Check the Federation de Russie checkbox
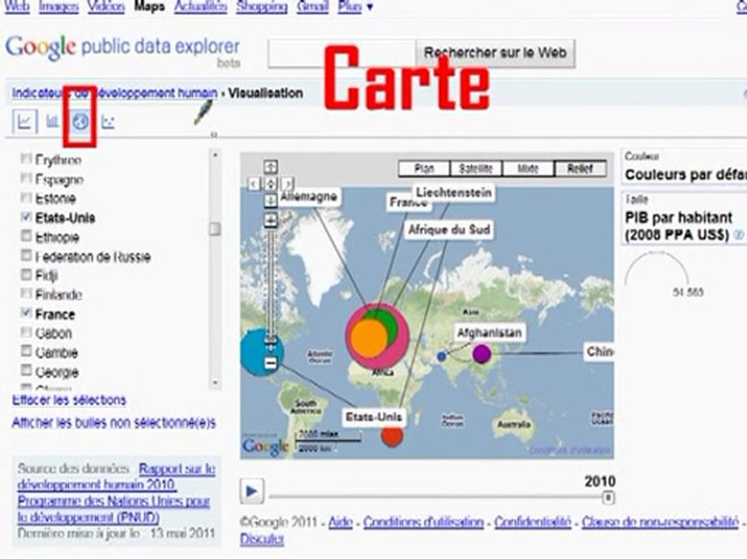 click(26, 255)
